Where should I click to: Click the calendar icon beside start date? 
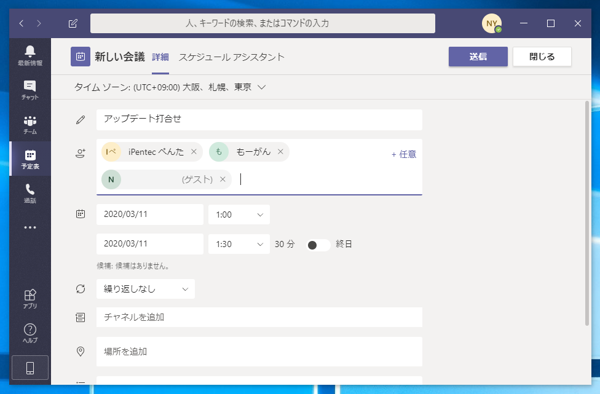tap(80, 214)
